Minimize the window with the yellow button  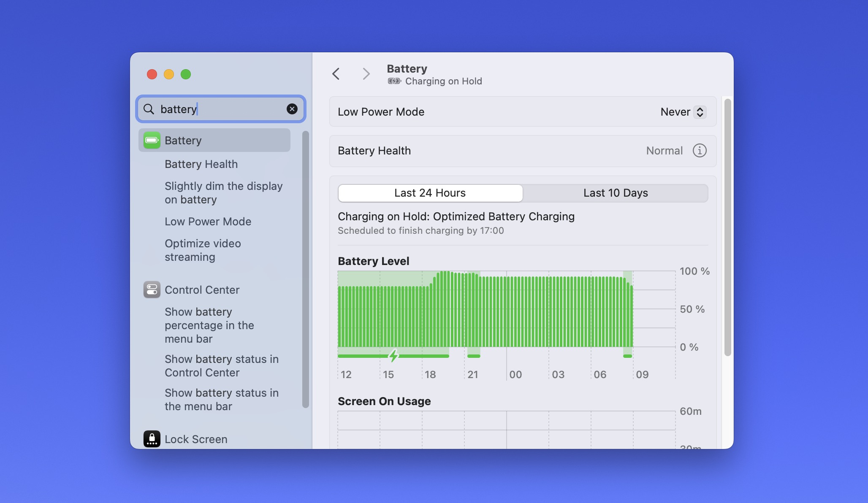[169, 74]
